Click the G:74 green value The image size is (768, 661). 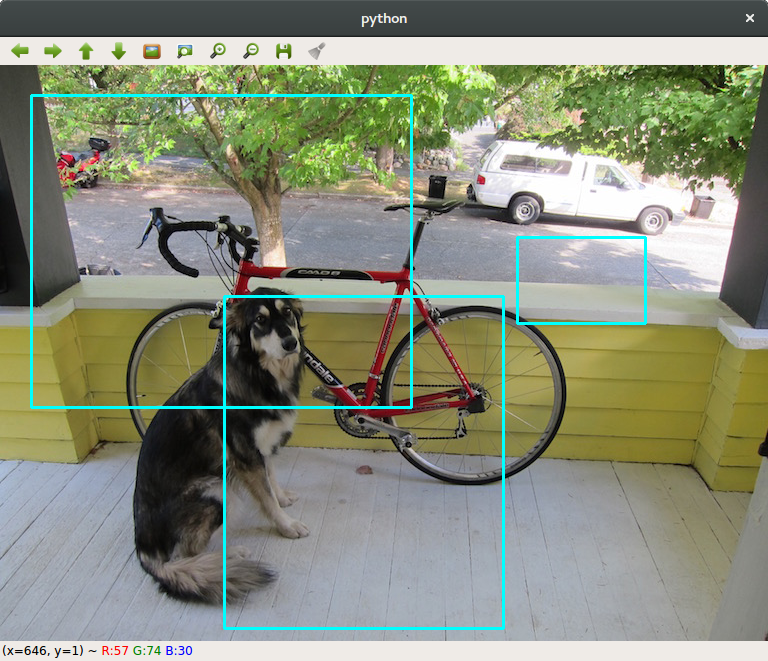tap(147, 651)
